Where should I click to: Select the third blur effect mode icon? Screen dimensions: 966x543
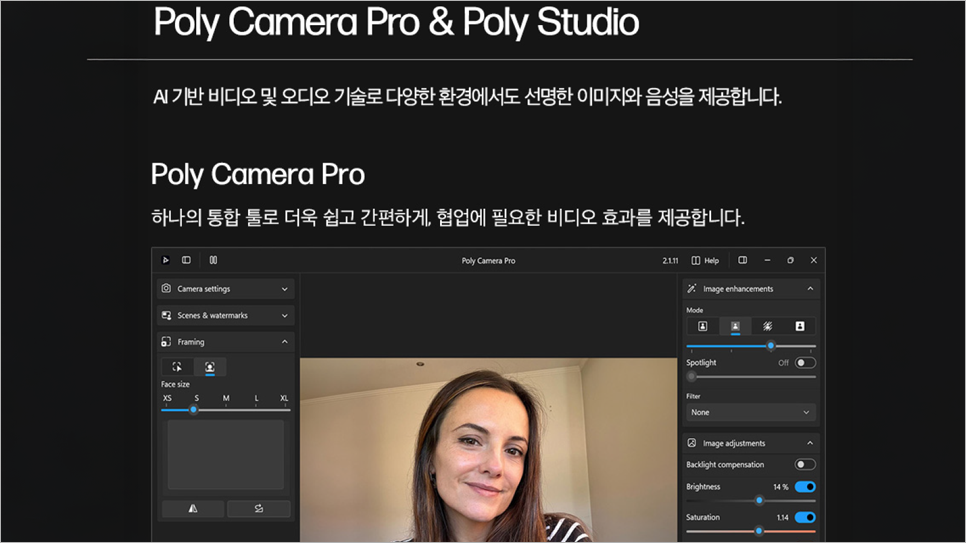[x=768, y=326]
